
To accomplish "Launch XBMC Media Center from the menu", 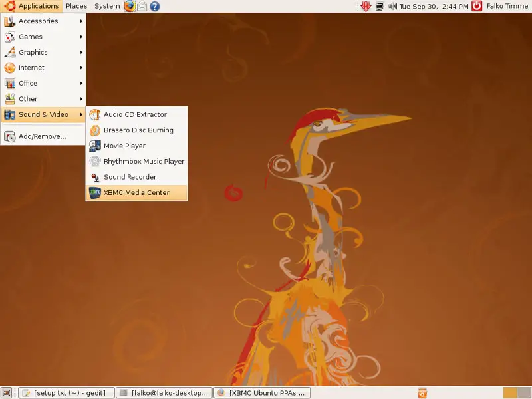I will click(x=136, y=193).
